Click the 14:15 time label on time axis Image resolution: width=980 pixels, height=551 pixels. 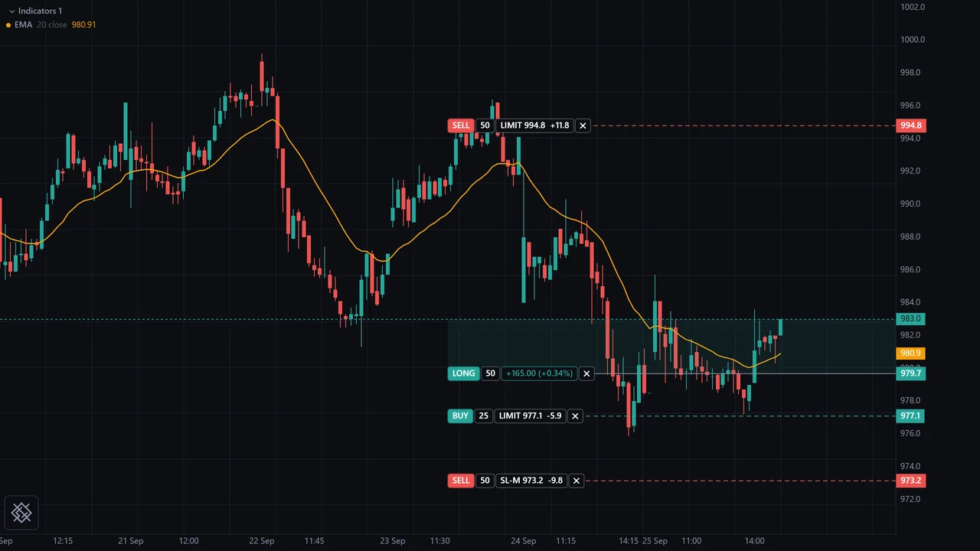click(x=629, y=541)
